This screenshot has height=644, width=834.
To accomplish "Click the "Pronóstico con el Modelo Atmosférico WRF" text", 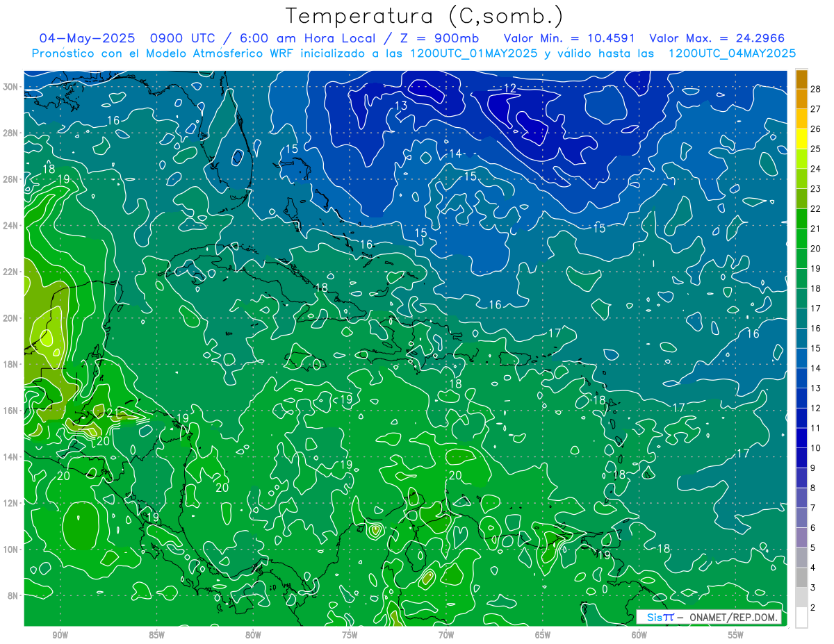I will click(163, 53).
